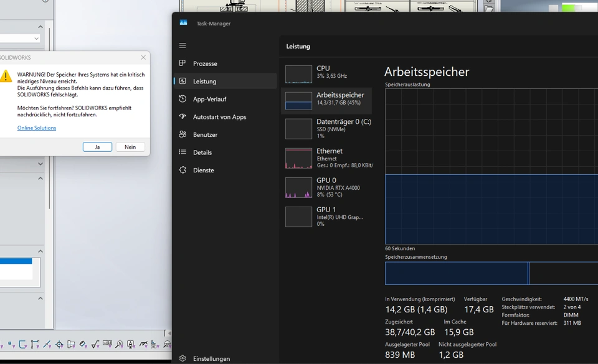Decline SOLIDWORKS warning with Nein
The height and width of the screenshot is (364, 598).
tap(130, 147)
